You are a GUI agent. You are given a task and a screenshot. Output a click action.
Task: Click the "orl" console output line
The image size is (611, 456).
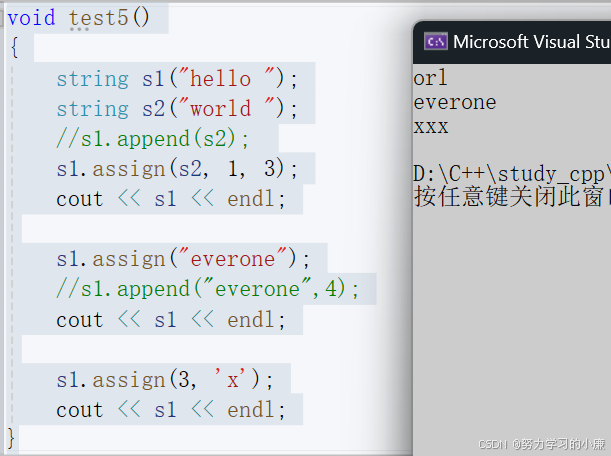(430, 78)
